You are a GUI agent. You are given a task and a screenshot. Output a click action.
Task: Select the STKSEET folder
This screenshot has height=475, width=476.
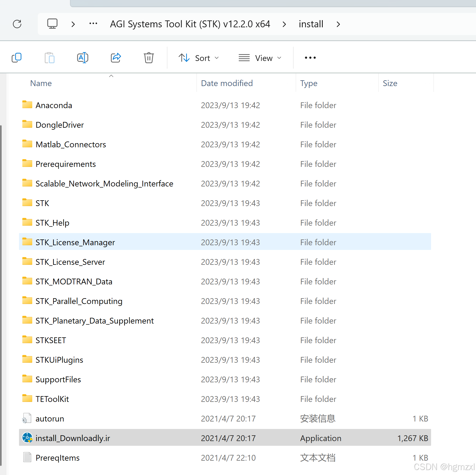225,340
